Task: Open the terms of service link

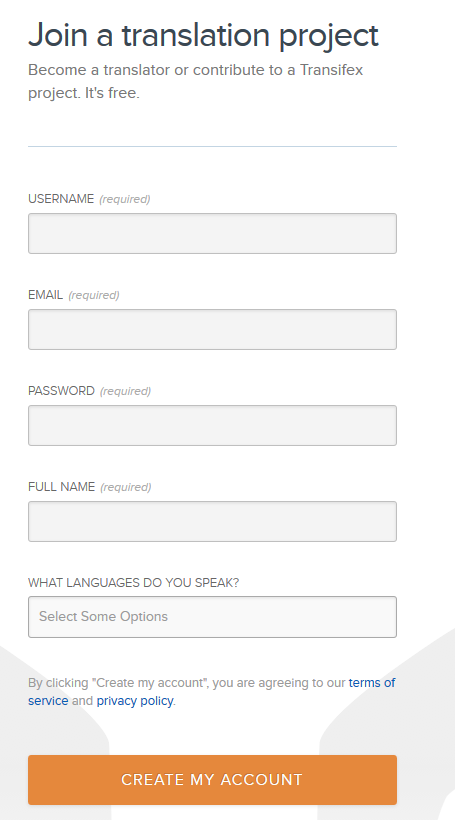Action: (x=372, y=683)
